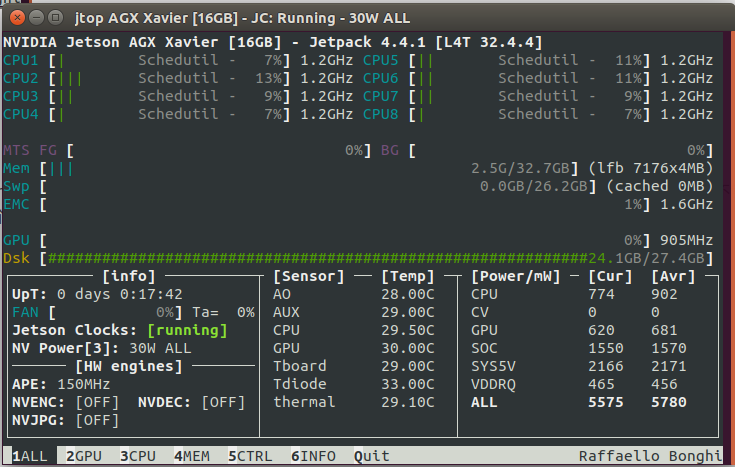Click the BG label
735x467 pixels.
(390, 151)
